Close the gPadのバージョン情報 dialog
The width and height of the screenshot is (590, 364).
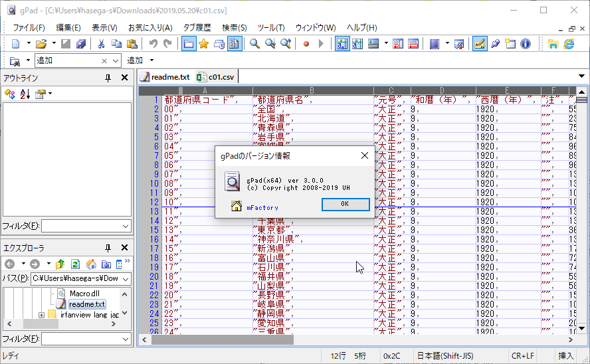pos(364,155)
